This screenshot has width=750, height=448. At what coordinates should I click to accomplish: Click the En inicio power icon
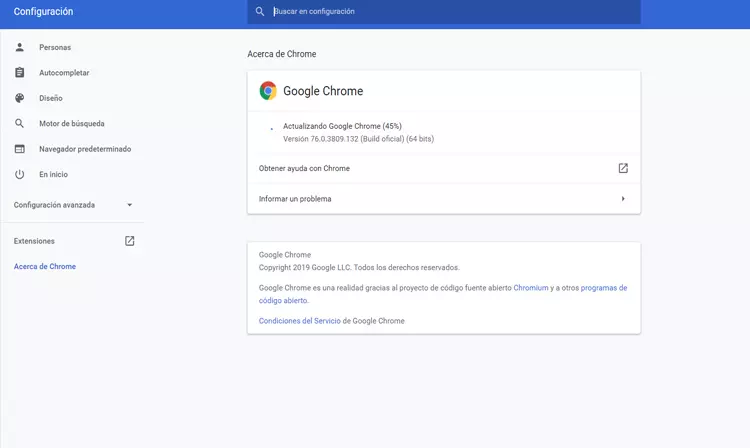tap(19, 174)
